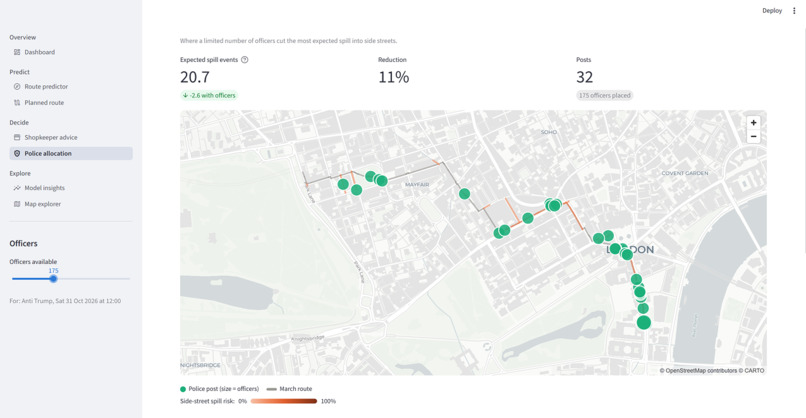
Task: Zoom out the map with minus button
Action: click(753, 136)
